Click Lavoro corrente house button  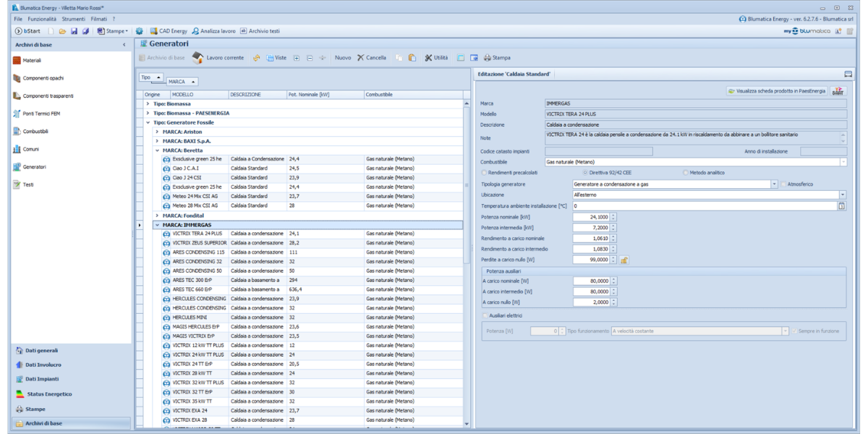point(218,57)
